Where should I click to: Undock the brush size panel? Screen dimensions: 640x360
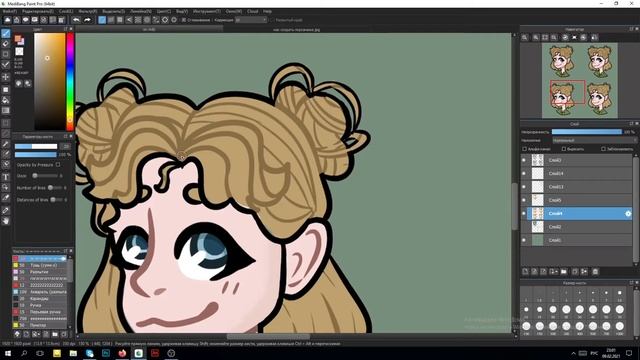click(x=631, y=282)
